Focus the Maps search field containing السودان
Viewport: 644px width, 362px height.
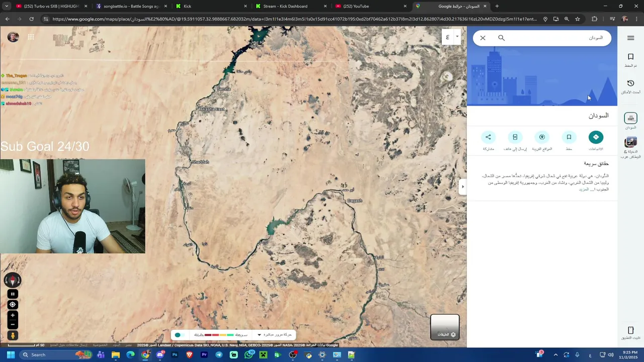pos(556,38)
